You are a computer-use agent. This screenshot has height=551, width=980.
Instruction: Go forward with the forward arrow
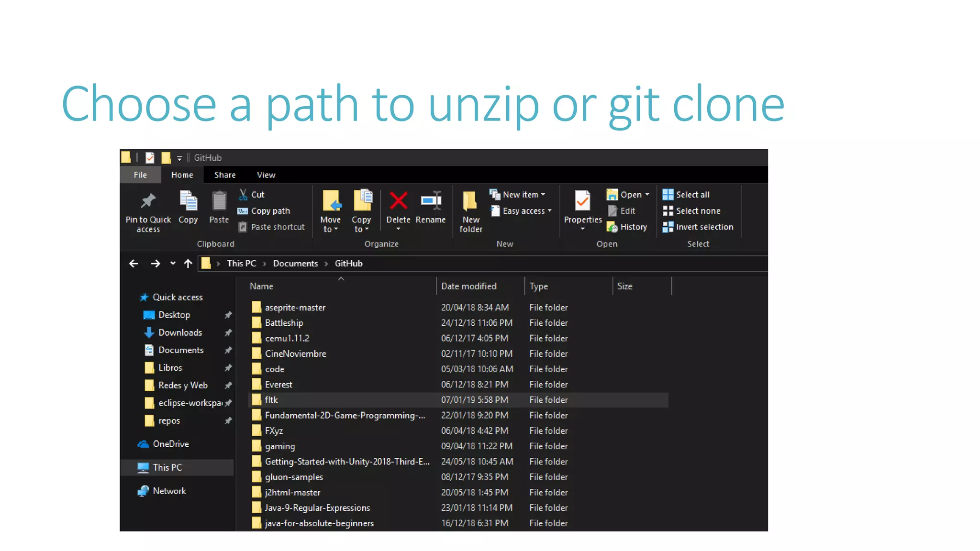click(x=156, y=264)
